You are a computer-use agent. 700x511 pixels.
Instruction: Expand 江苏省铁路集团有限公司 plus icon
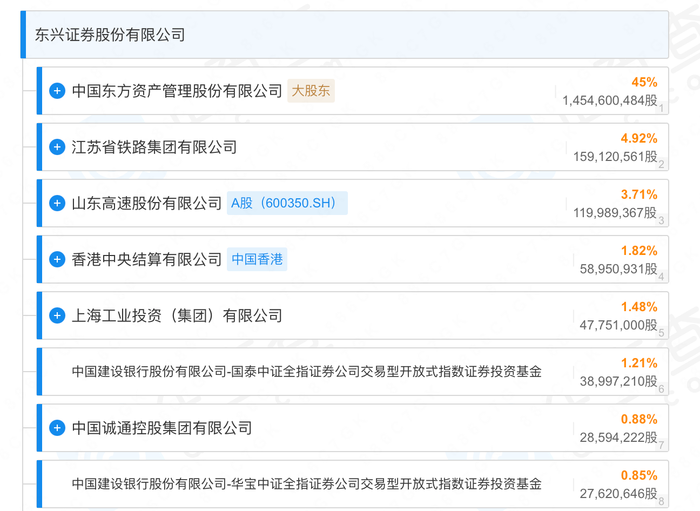(x=58, y=147)
